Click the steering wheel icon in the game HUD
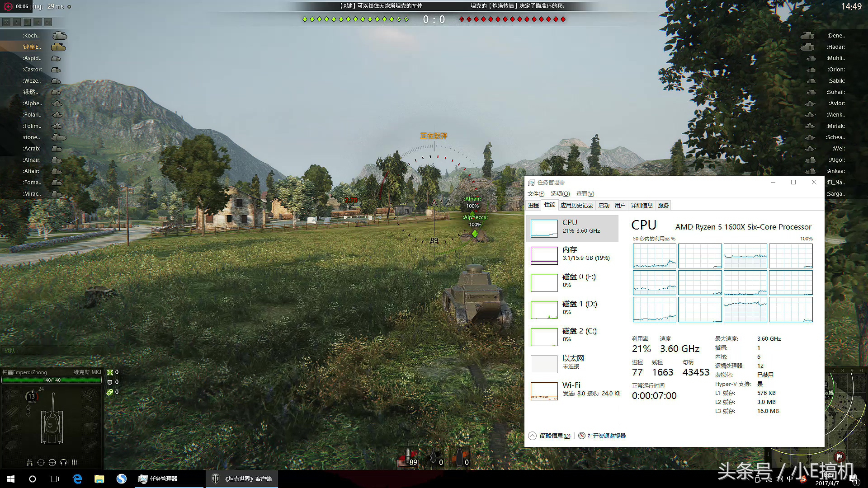This screenshot has height=488, width=868. tap(52, 462)
